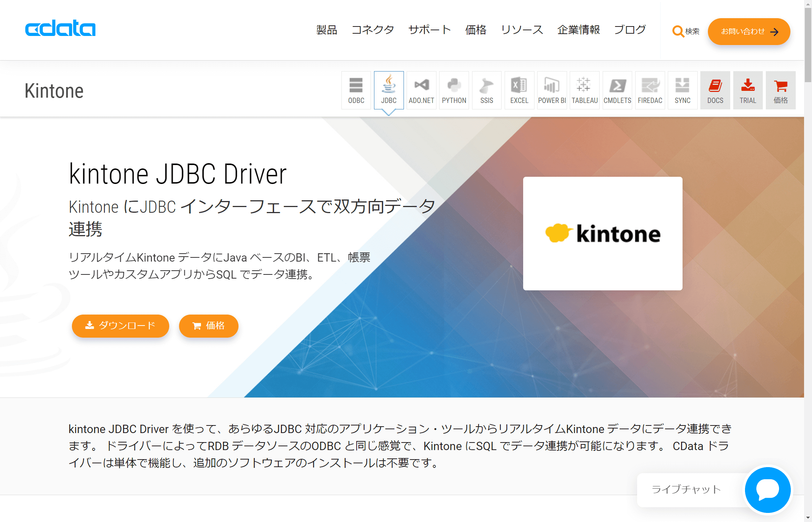Open the Excel add-in icon

tap(519, 90)
